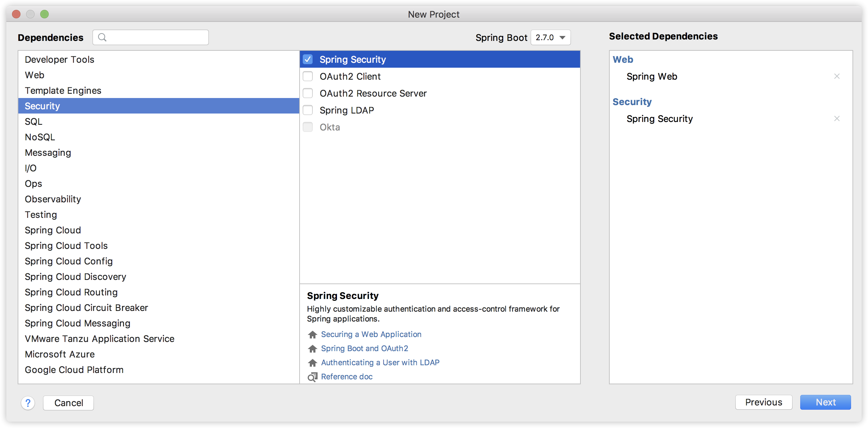Tick OAuth2 Resource Server checkbox
This screenshot has height=428, width=868.
(308, 93)
